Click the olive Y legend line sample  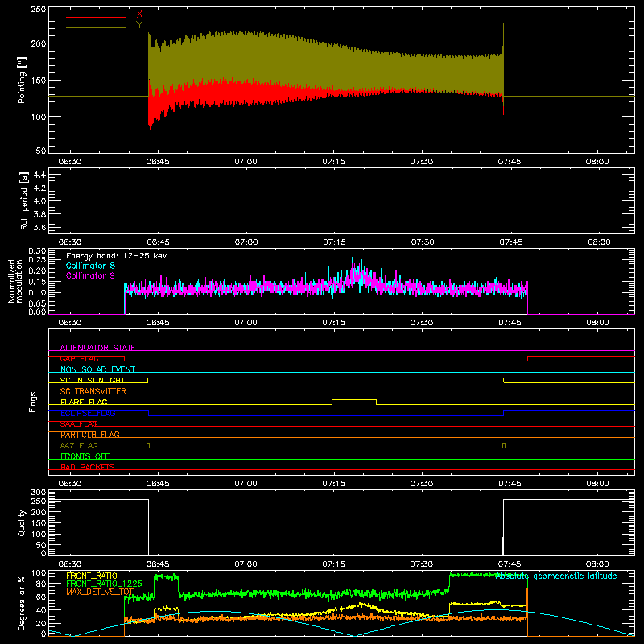coord(96,27)
